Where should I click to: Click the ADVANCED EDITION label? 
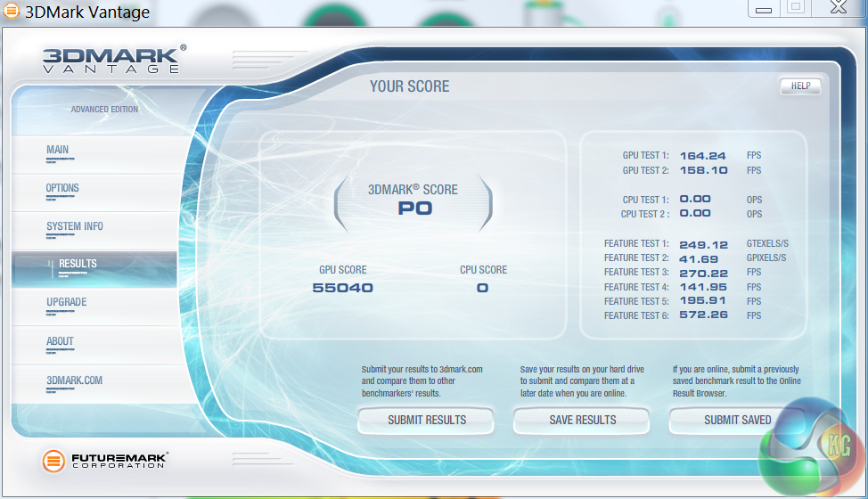[104, 110]
